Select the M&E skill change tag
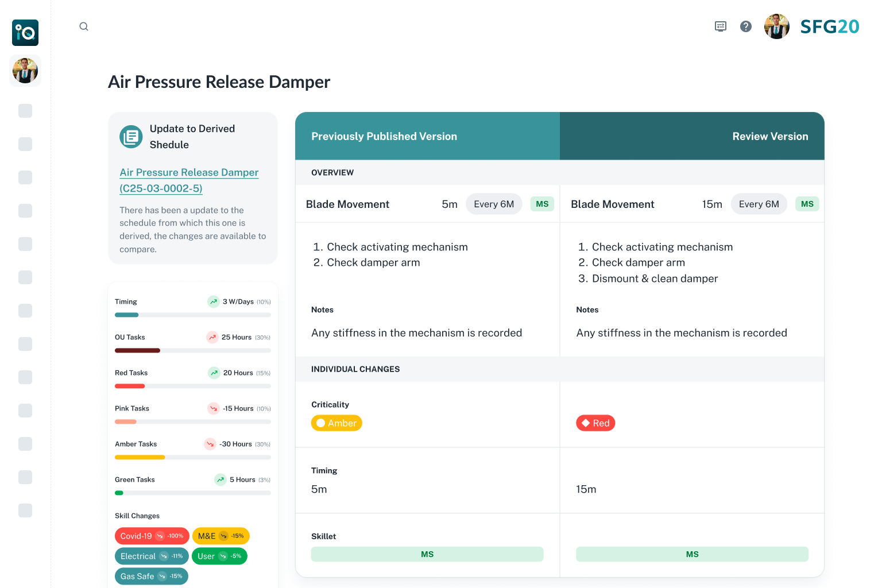 [220, 536]
